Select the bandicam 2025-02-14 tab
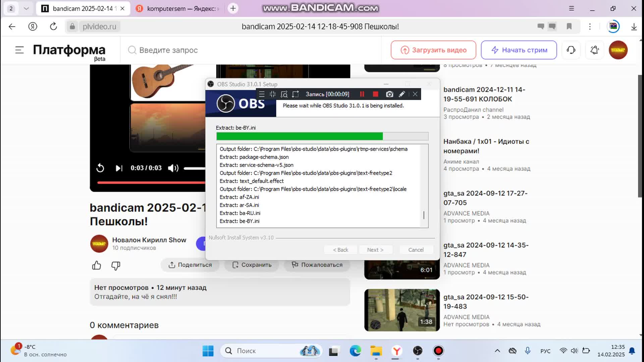Image resolution: width=644 pixels, height=362 pixels. pyautogui.click(x=83, y=8)
